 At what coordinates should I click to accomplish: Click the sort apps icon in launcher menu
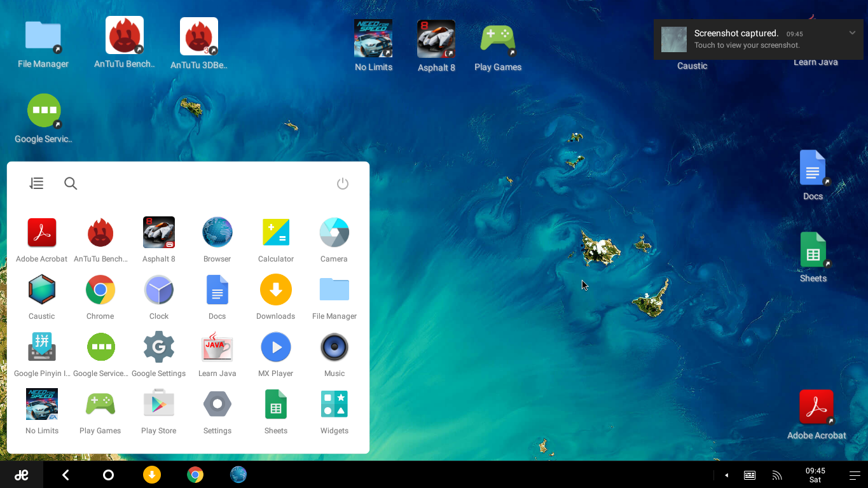tap(36, 184)
